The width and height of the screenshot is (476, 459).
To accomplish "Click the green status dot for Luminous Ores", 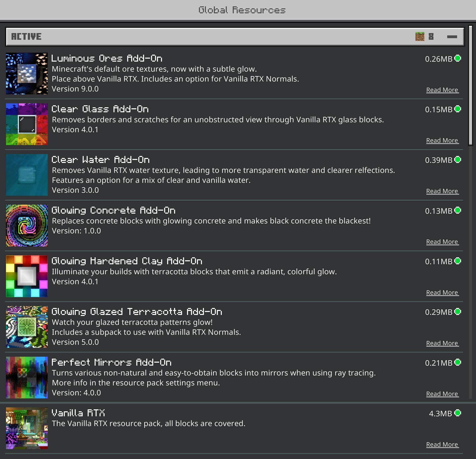I will 458,58.
